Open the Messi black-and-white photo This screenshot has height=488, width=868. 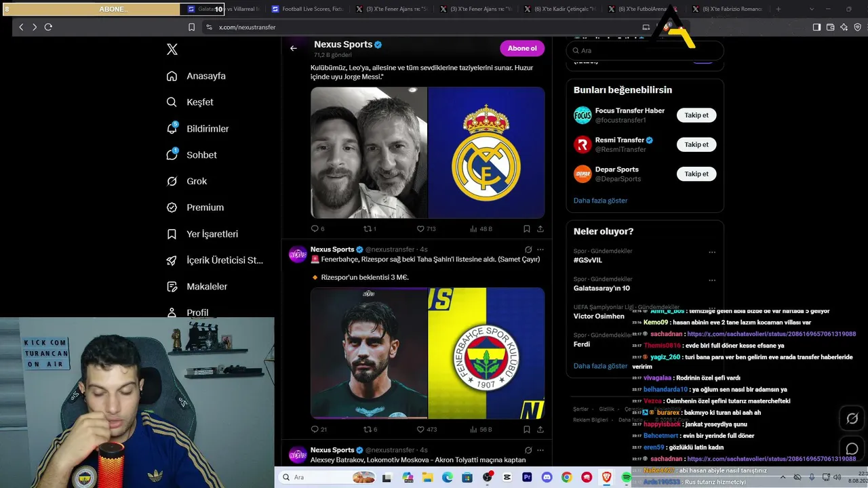click(x=369, y=152)
